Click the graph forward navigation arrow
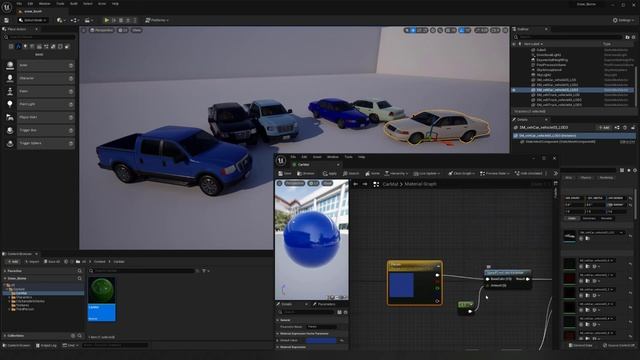 pos(365,184)
